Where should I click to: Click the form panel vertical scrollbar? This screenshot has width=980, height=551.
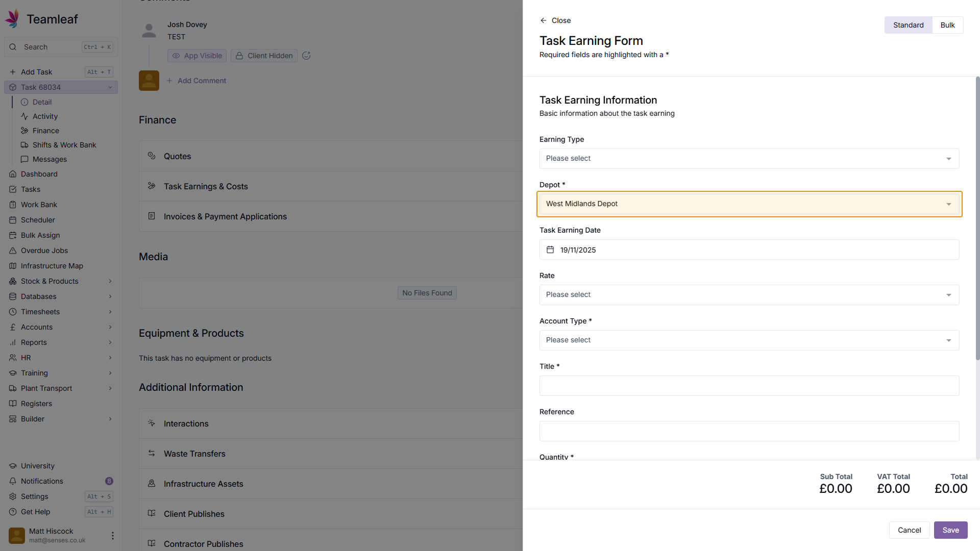(977, 219)
